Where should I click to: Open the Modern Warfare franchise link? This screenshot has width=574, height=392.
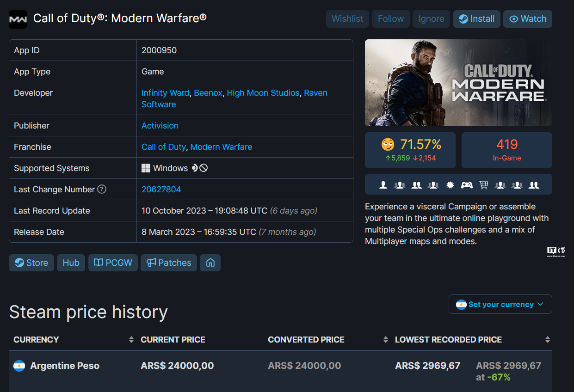(x=221, y=147)
